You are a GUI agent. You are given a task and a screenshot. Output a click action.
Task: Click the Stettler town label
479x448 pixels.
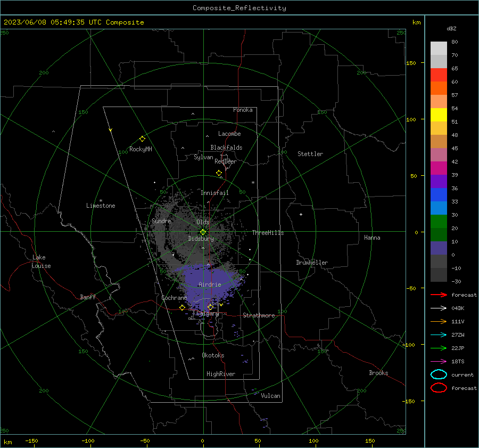[x=310, y=154]
